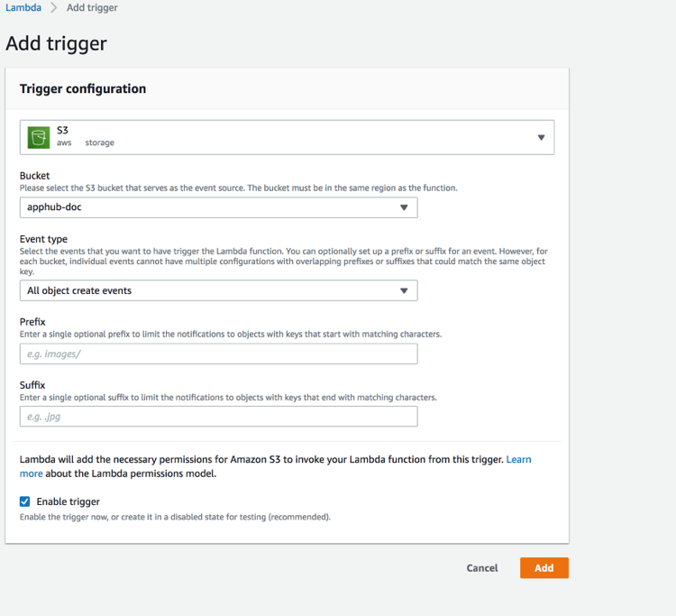This screenshot has width=676, height=616.
Task: Select the S3 trigger source box
Action: [287, 137]
